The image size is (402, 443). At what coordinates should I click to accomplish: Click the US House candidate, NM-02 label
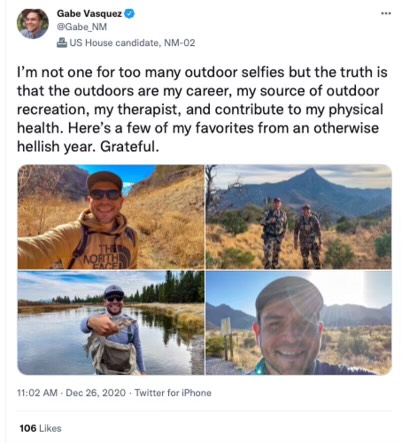pyautogui.click(x=132, y=43)
